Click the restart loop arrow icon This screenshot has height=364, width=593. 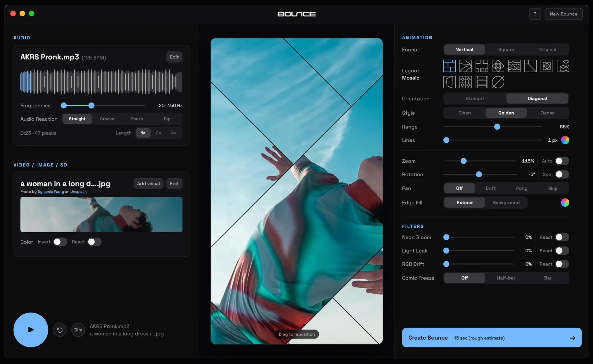[x=60, y=330]
